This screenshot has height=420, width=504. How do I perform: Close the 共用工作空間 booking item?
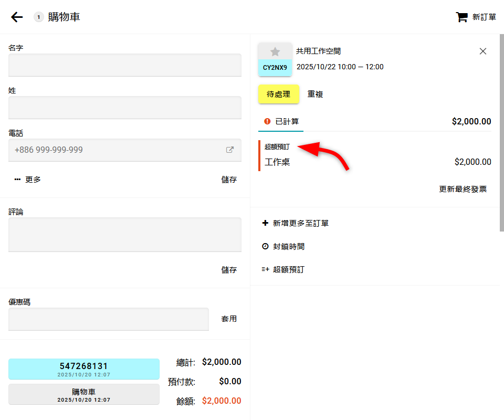click(x=483, y=51)
